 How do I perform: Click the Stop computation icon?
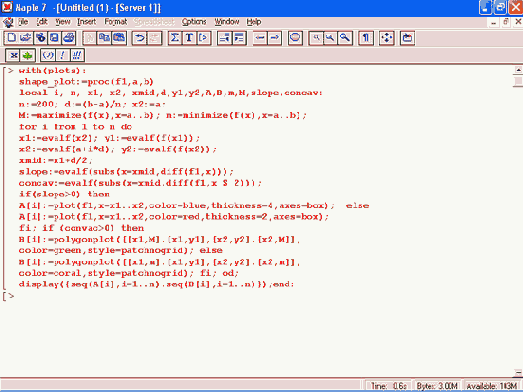pos(295,38)
